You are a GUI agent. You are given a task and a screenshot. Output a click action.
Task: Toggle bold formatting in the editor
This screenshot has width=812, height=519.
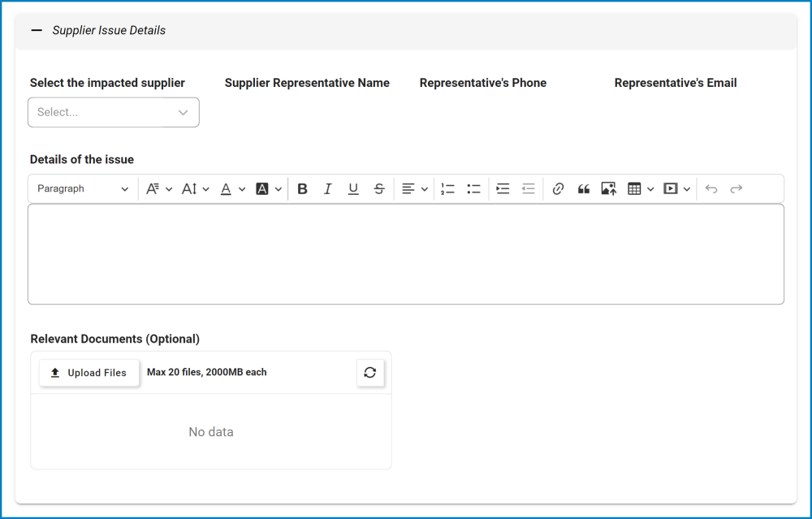[302, 189]
